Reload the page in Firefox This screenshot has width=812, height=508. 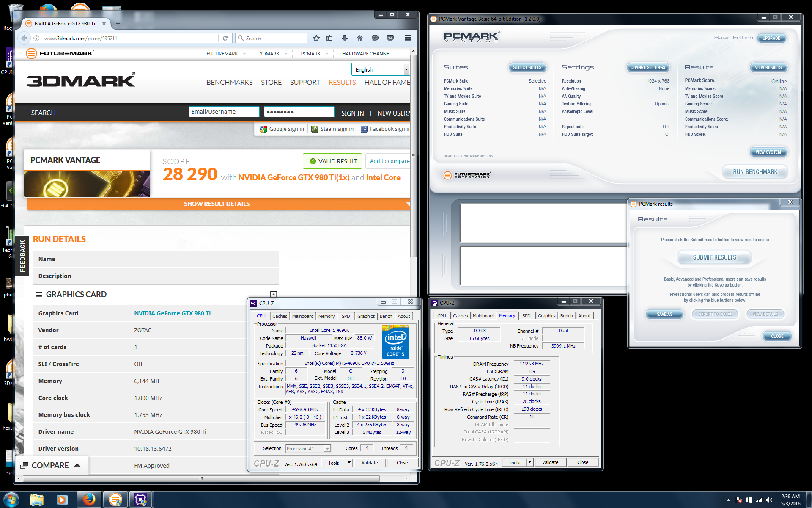coord(225,38)
